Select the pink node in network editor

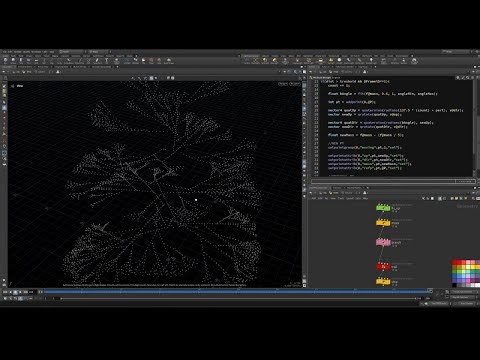383,242
